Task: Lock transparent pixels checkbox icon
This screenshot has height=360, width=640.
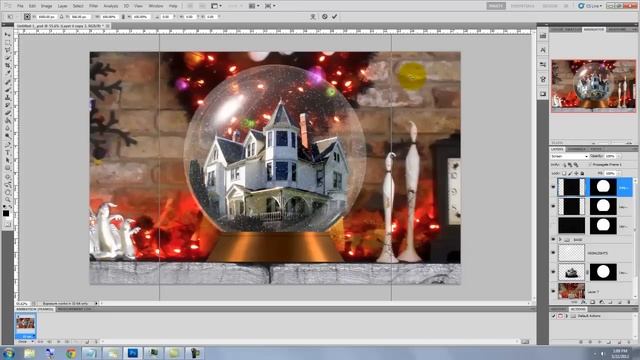Action: click(x=564, y=173)
